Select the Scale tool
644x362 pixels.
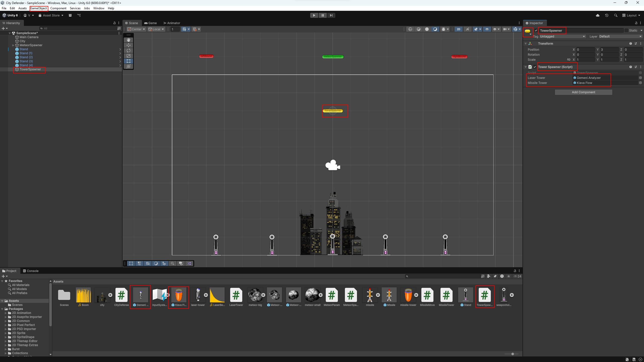(x=129, y=56)
